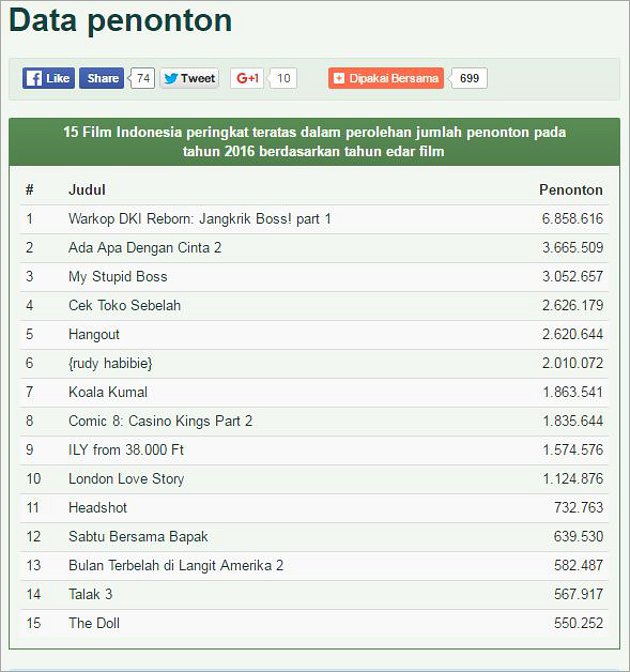Select ILY from 38.000 Ft title

coord(126,450)
